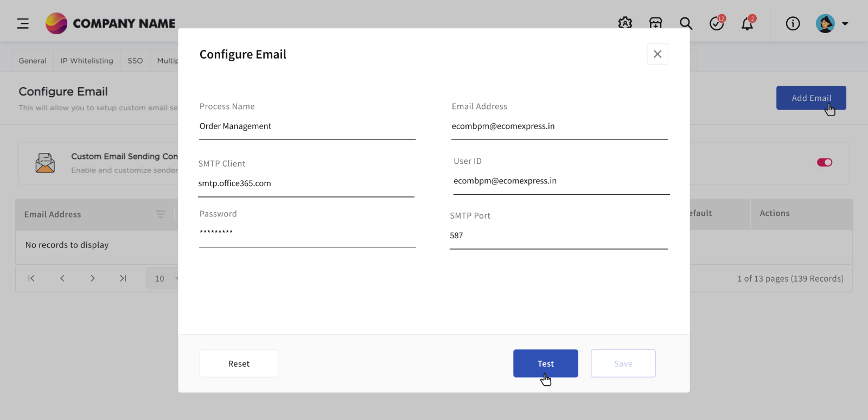This screenshot has width=868, height=420.
Task: Switch to the General tab
Action: click(x=33, y=61)
